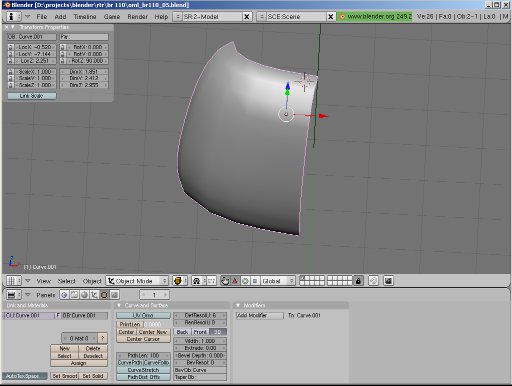
Task: Toggle the RotZ lock icon
Action: pyautogui.click(x=63, y=61)
